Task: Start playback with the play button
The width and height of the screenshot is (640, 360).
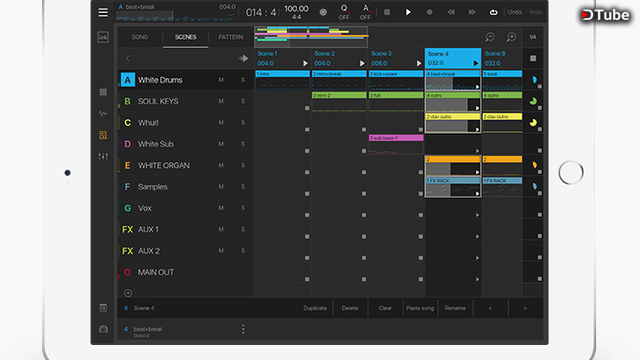Action: [x=408, y=12]
